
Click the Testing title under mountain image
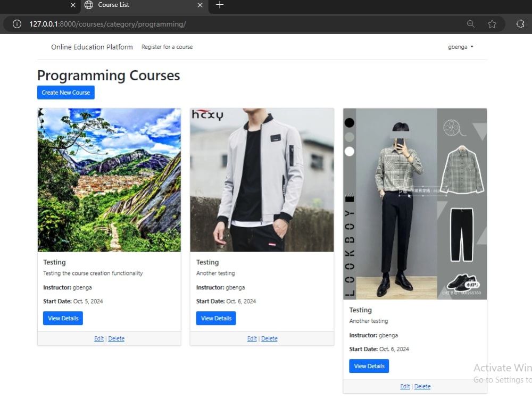(54, 262)
